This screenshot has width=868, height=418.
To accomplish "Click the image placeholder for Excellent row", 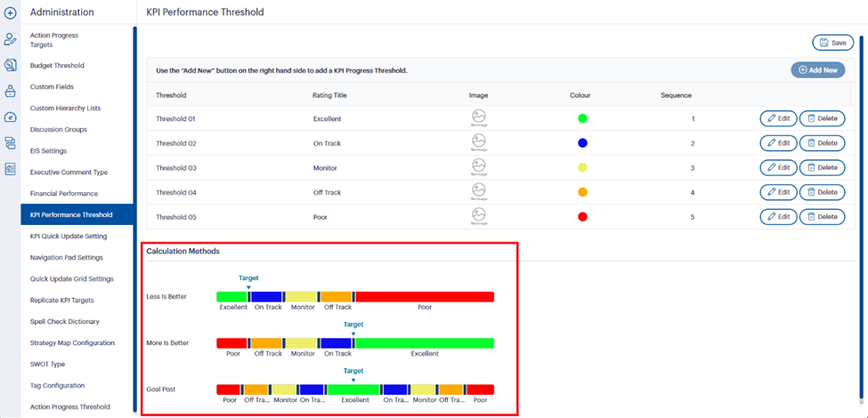I will pos(479,118).
